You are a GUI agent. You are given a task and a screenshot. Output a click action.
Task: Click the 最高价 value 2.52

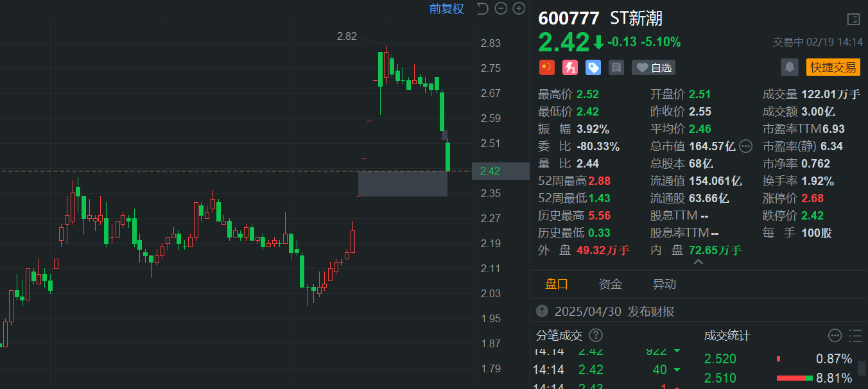click(587, 94)
